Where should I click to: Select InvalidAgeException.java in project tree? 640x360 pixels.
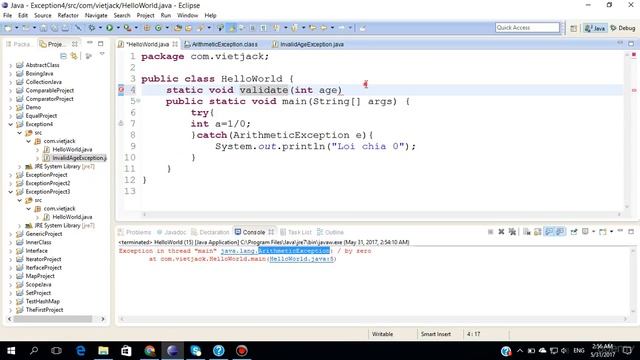point(75,158)
